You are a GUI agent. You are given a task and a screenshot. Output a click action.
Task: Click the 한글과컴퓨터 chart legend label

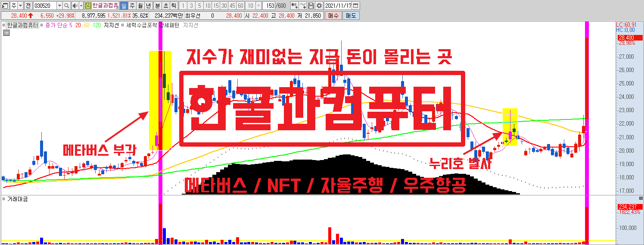[22, 25]
